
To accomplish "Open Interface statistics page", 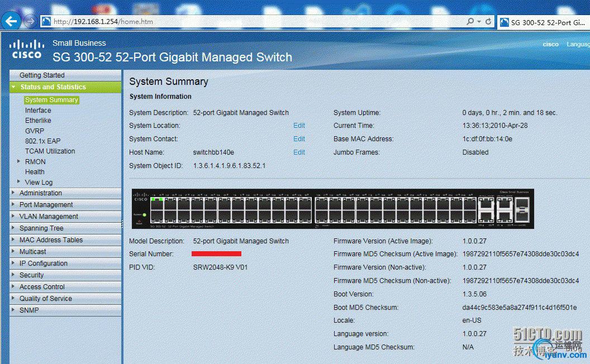I will click(x=38, y=110).
